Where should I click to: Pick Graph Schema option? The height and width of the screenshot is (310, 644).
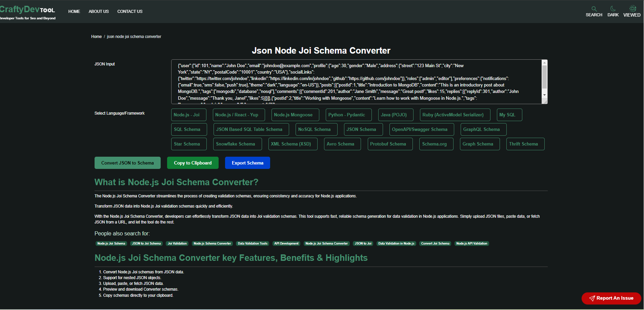pyautogui.click(x=480, y=144)
